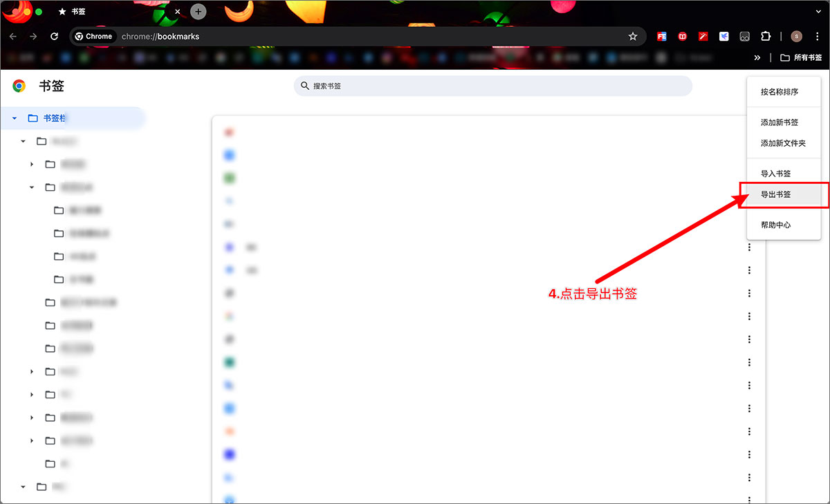Open a new tab with plus button

199,12
